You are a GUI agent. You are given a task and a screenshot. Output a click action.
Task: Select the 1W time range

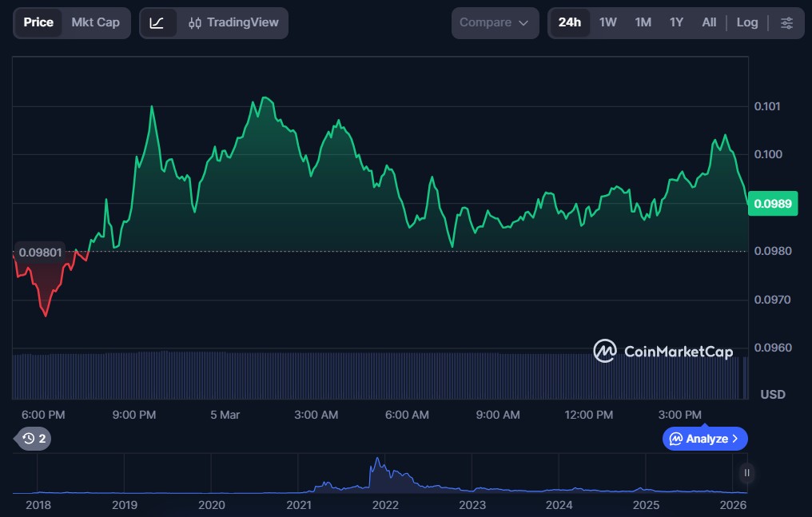(607, 23)
